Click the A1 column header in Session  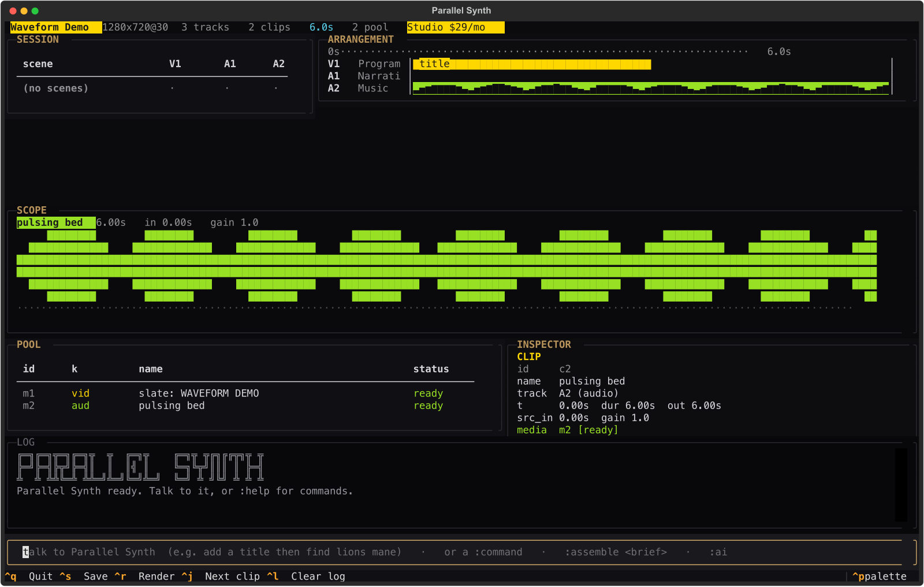(230, 64)
